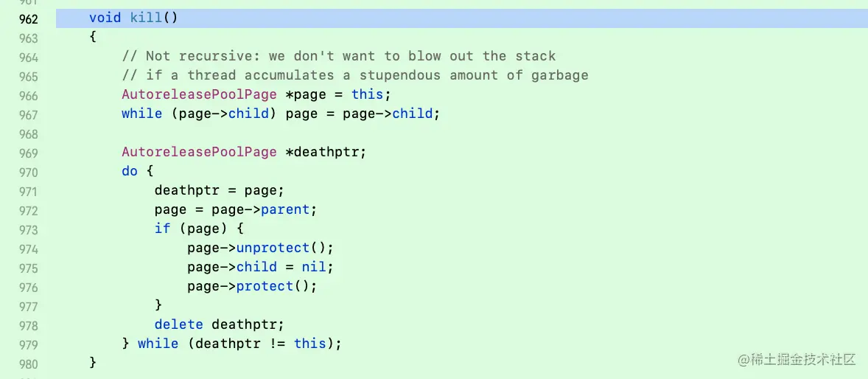The image size is (868, 379).
Task: Click the parent member on line 972
Action: (285, 209)
